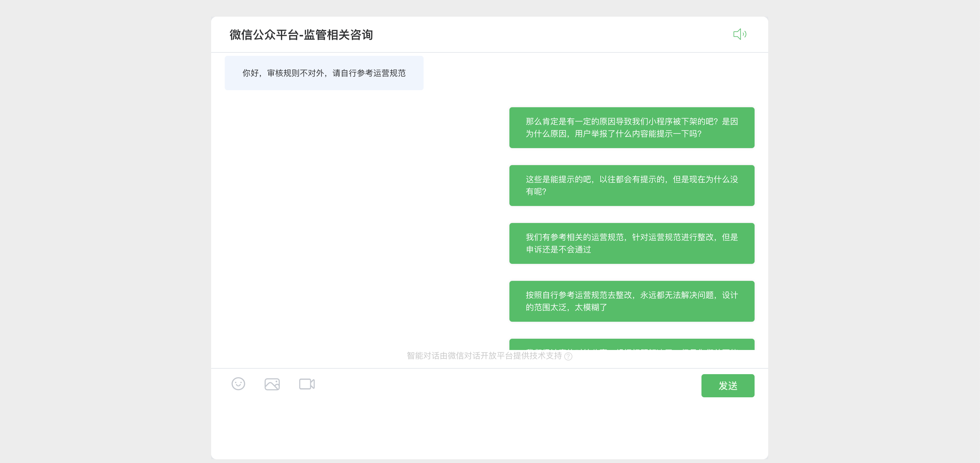Toggle the speaker sound icon in header
This screenshot has height=463, width=980.
point(740,34)
